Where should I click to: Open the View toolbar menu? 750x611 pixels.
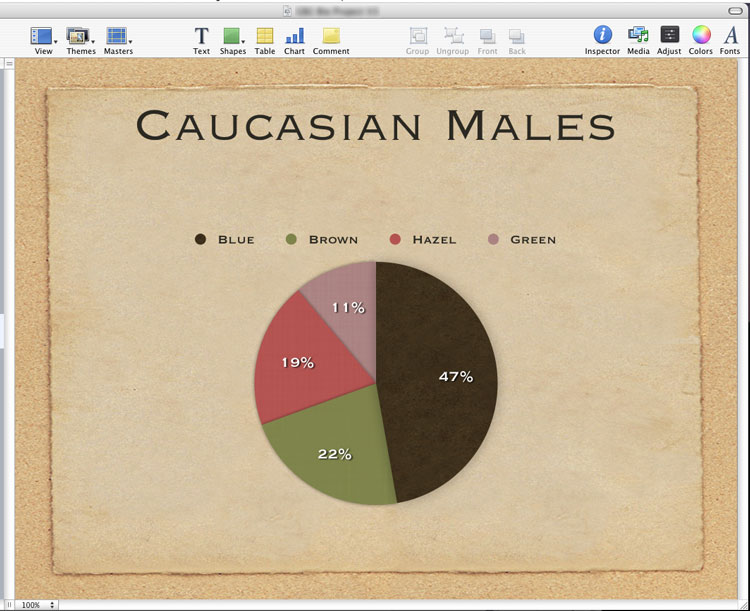tap(43, 40)
